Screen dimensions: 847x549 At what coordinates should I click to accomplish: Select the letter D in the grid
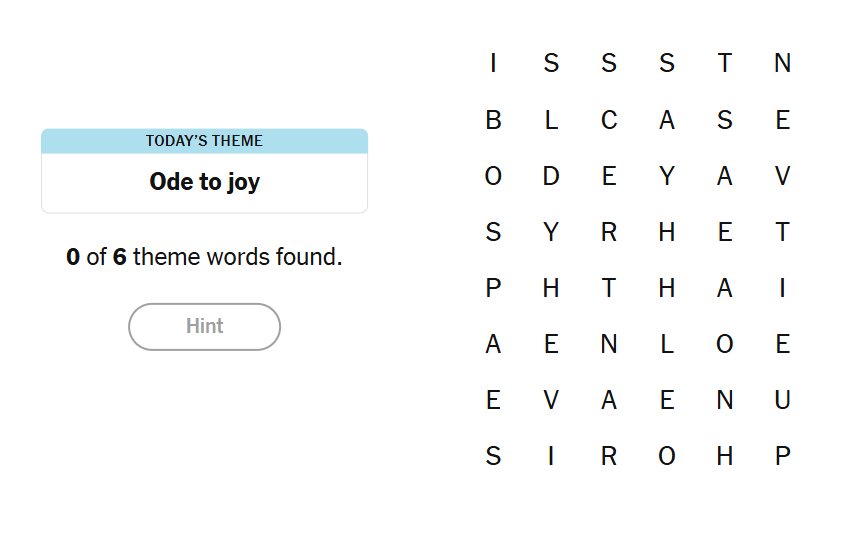pos(551,177)
